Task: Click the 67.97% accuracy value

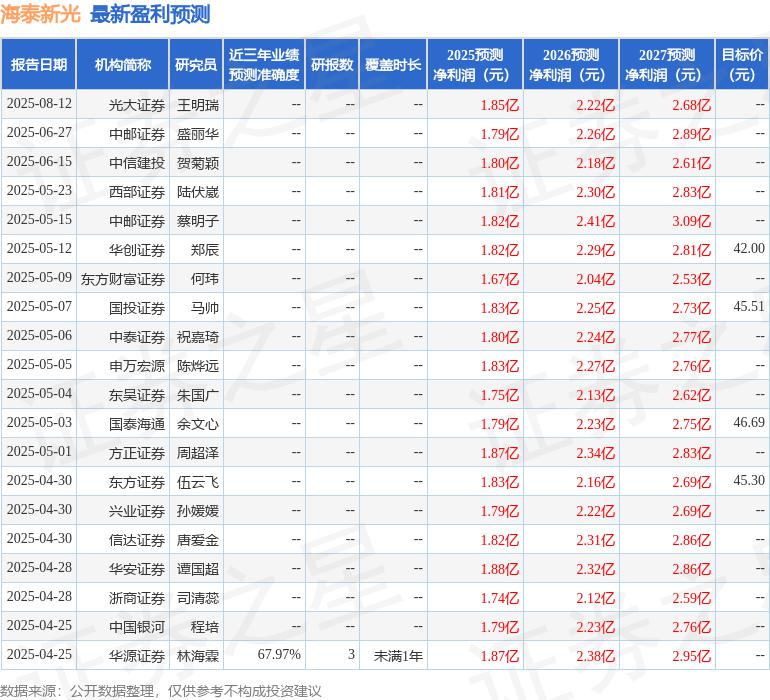Action: (x=279, y=656)
